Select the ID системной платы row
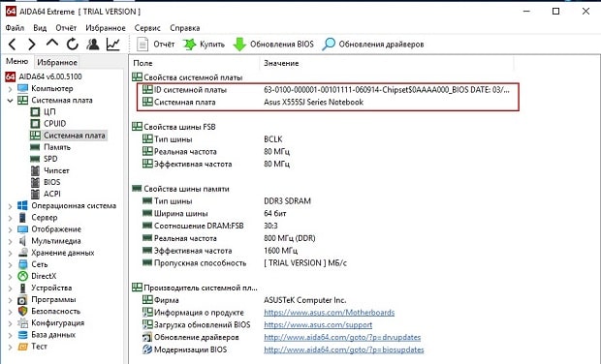 328,90
